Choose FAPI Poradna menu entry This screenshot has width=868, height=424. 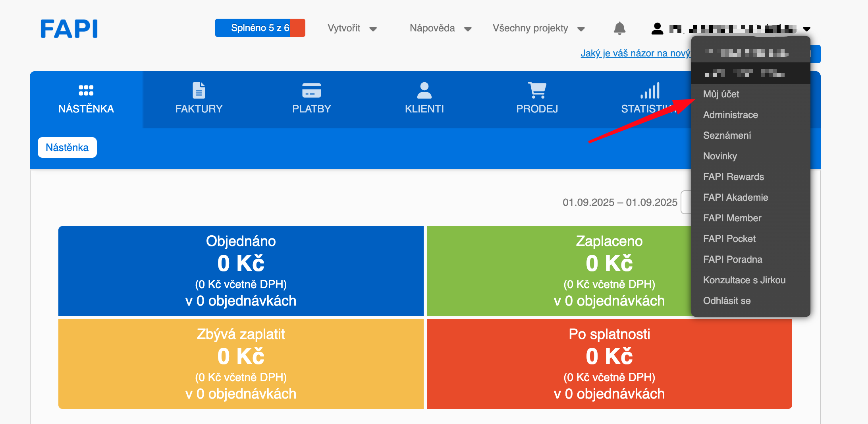click(750, 259)
